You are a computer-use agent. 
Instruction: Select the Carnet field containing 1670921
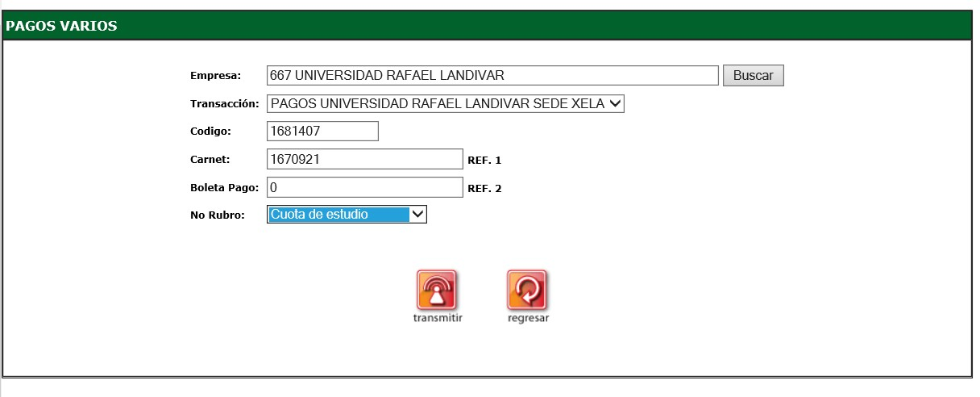pos(364,160)
